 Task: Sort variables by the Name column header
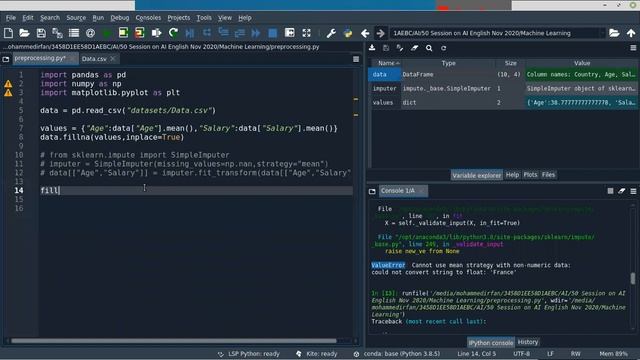click(386, 63)
